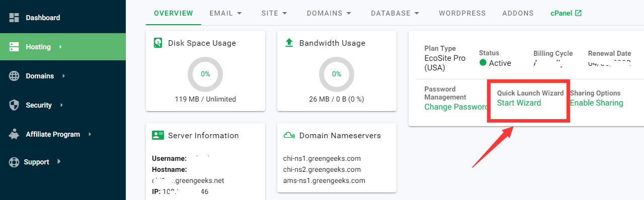Click the '26 MB / 0 B (0 %)' text
Screen dimensions: 644x200
337,99
